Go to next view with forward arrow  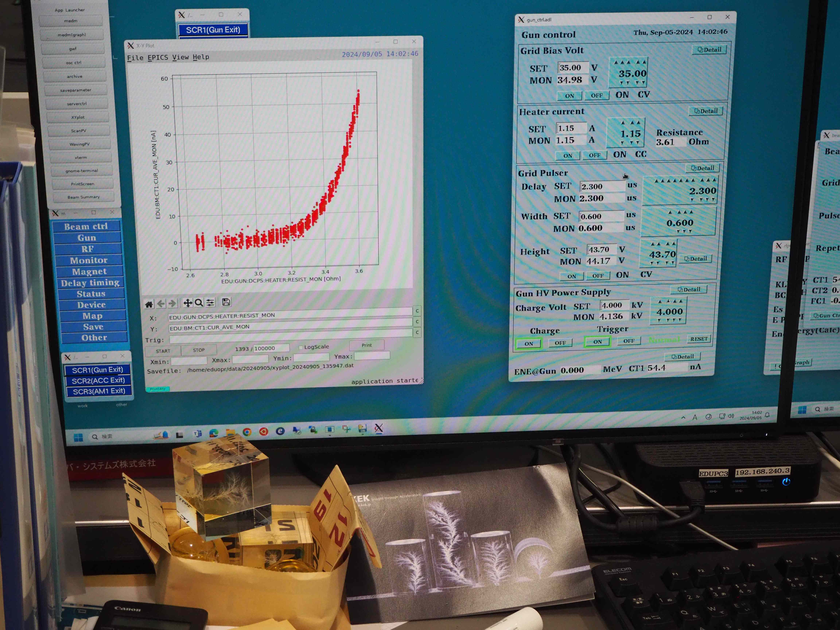point(172,303)
